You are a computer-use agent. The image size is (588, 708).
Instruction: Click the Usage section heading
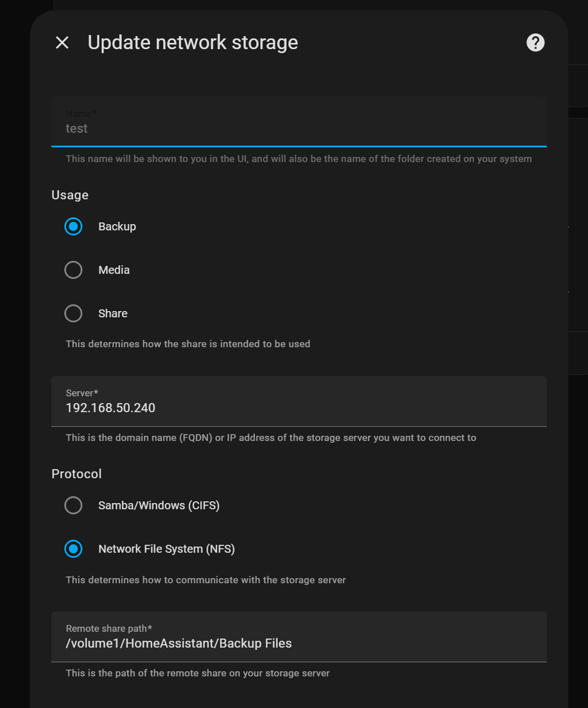tap(70, 195)
